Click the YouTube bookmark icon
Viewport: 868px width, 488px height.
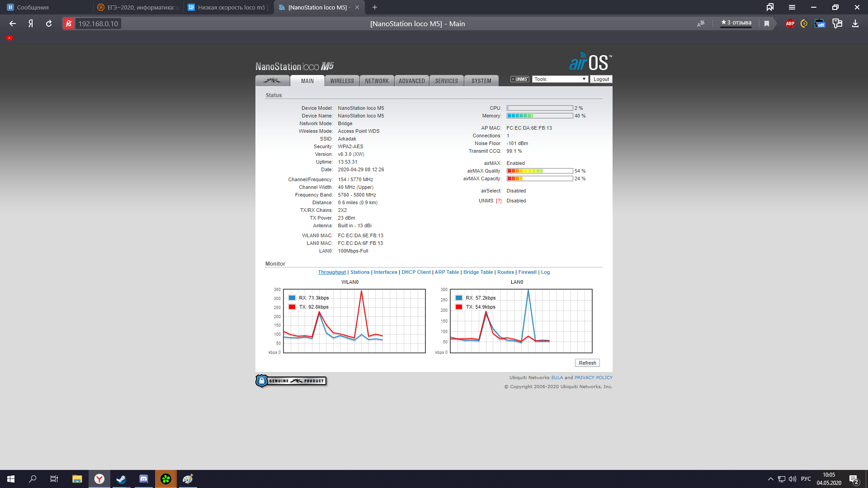pyautogui.click(x=9, y=38)
